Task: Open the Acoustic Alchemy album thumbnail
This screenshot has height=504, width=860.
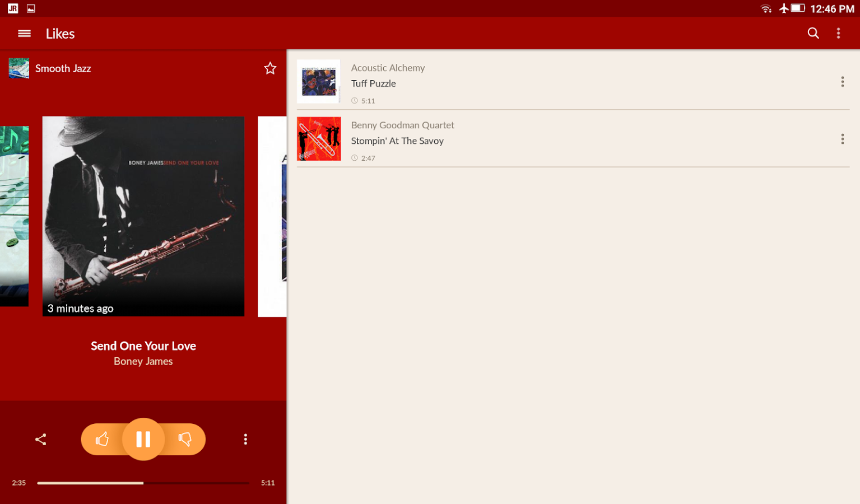Action: point(318,81)
